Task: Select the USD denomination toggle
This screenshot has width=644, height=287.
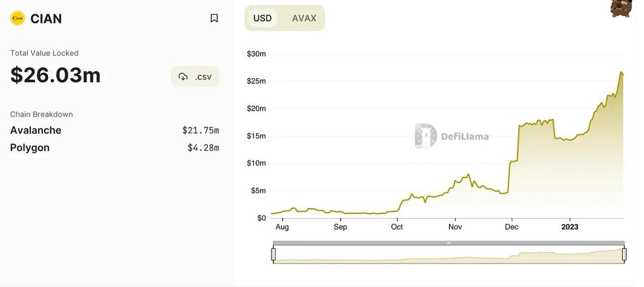Action: point(263,18)
